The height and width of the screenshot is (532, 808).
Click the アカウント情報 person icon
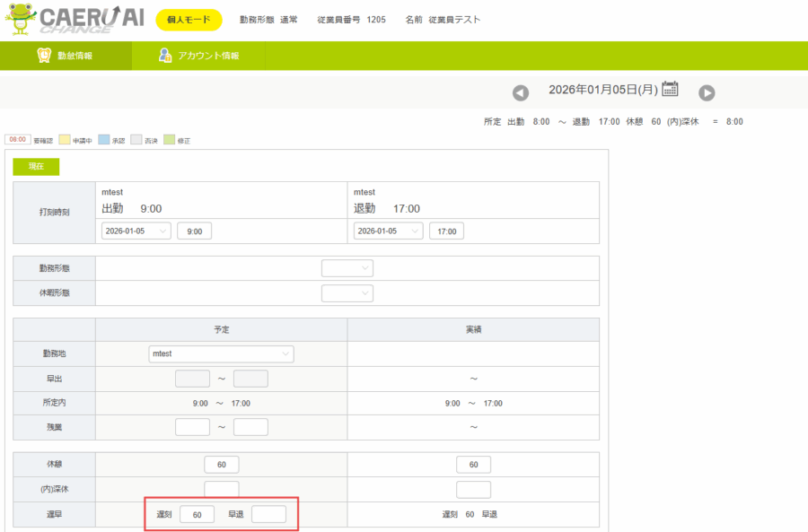coord(165,56)
